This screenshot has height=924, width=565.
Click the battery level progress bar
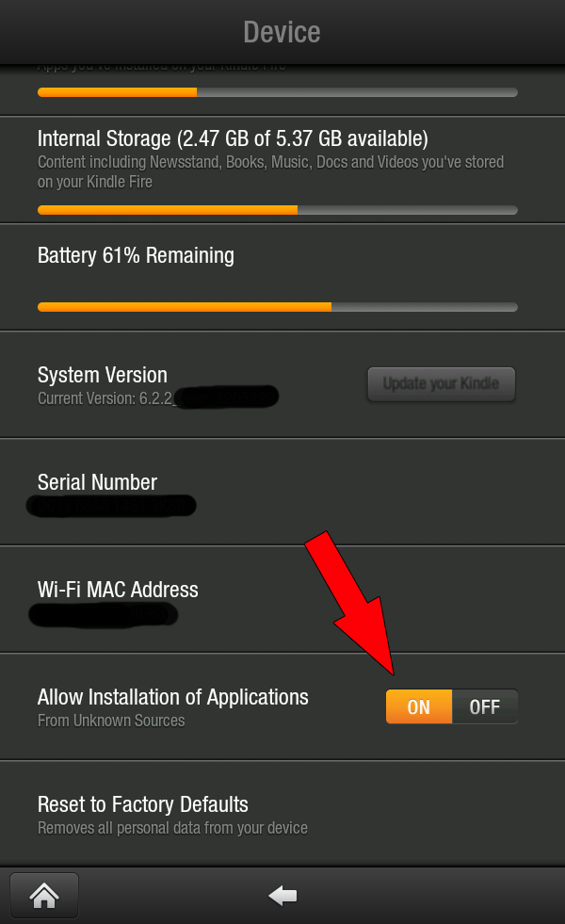pos(277,307)
